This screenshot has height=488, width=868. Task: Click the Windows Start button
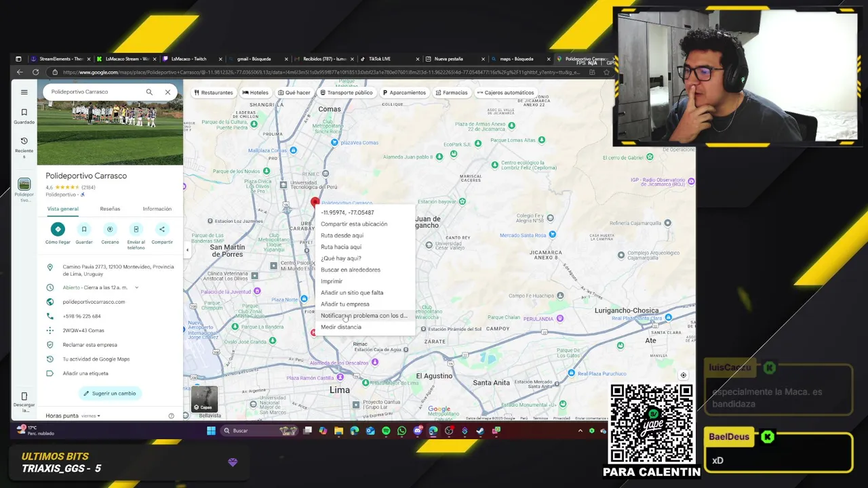tap(211, 430)
